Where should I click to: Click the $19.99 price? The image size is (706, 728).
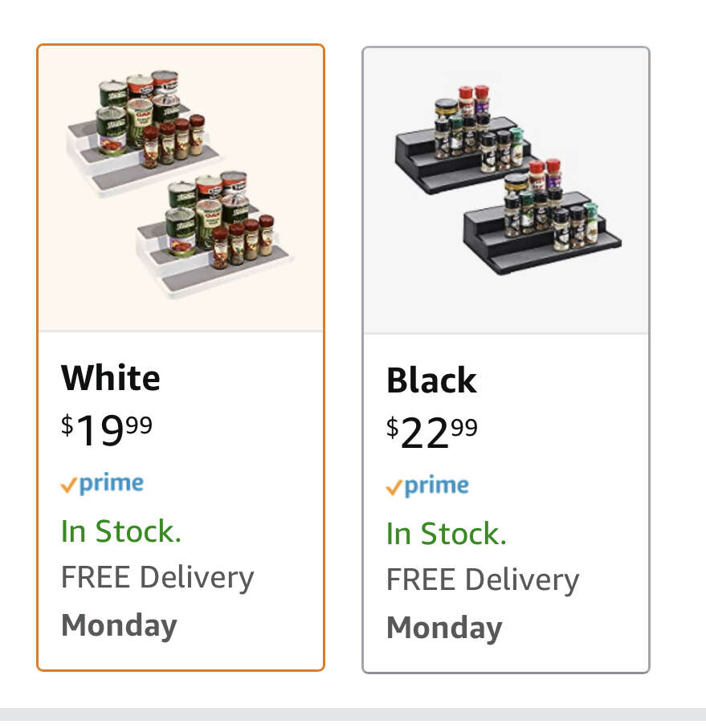tap(107, 429)
